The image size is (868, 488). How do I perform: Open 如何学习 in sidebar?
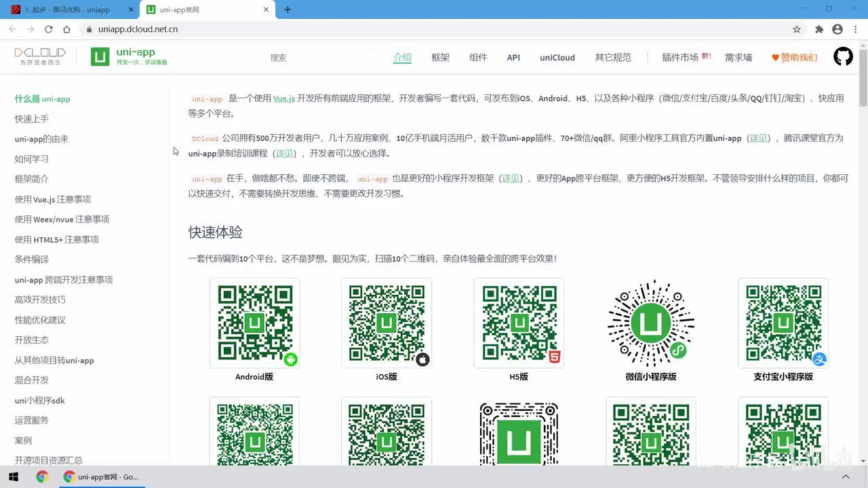(x=32, y=159)
